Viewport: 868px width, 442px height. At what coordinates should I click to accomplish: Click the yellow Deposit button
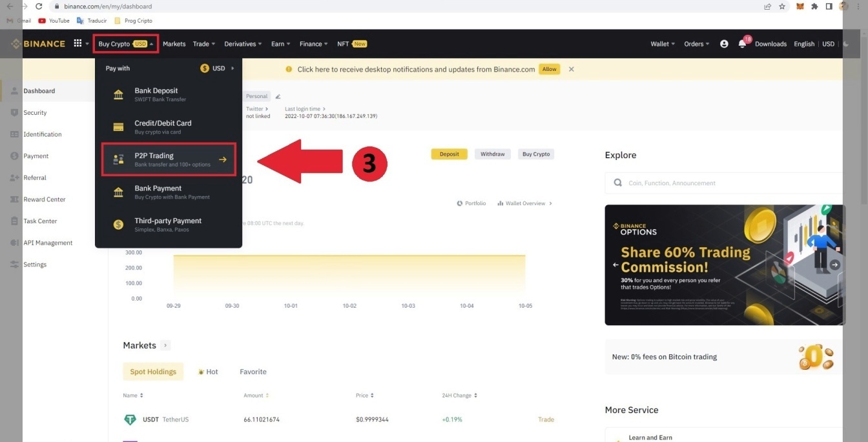point(449,154)
